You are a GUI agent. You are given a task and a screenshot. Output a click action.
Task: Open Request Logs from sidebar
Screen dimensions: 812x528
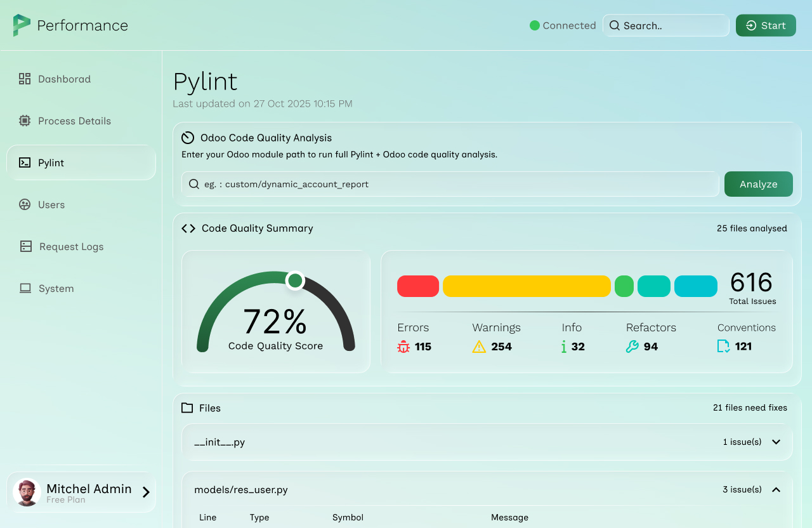pyautogui.click(x=71, y=246)
